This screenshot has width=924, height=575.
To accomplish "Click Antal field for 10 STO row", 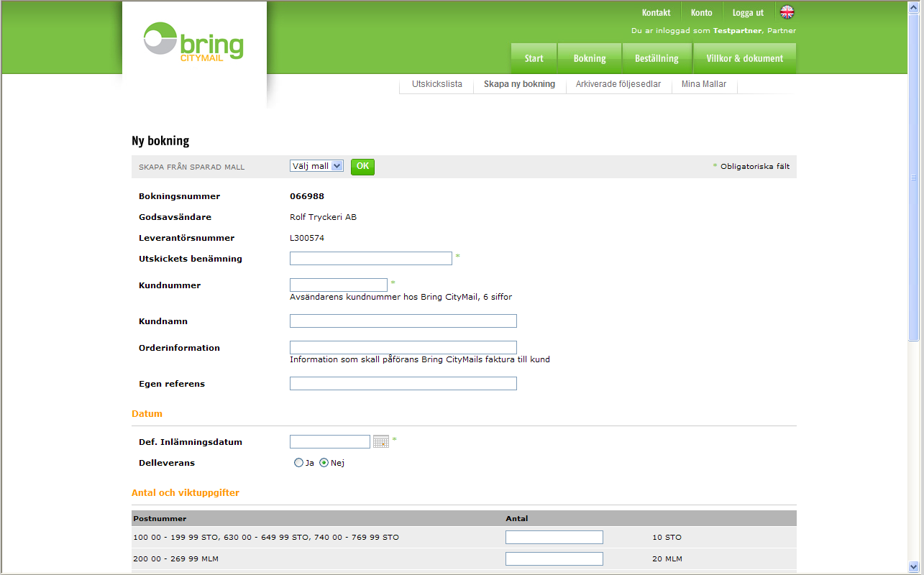I will (x=554, y=537).
